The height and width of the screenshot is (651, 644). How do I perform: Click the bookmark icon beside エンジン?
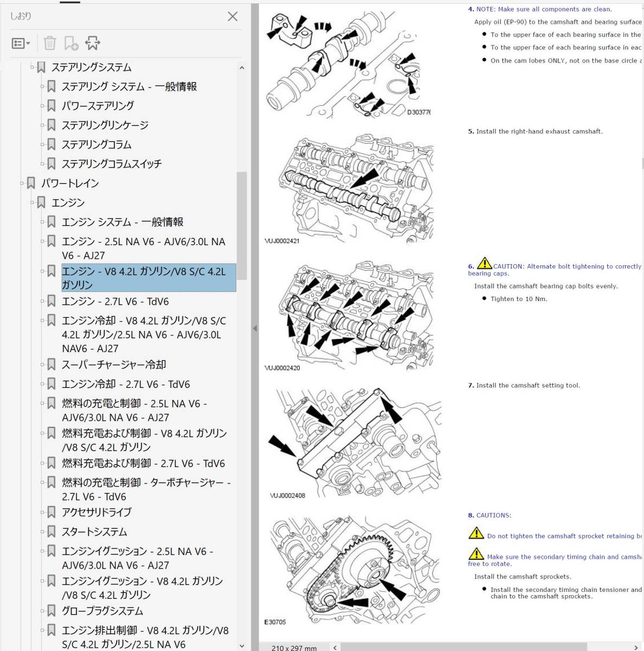(x=41, y=202)
